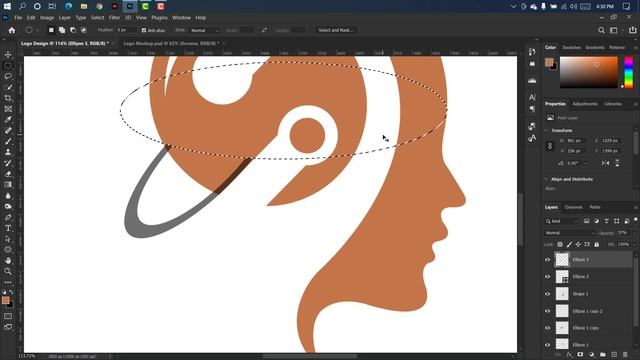The height and width of the screenshot is (360, 640).
Task: Hide the Ellipse 2 layer
Action: click(547, 277)
